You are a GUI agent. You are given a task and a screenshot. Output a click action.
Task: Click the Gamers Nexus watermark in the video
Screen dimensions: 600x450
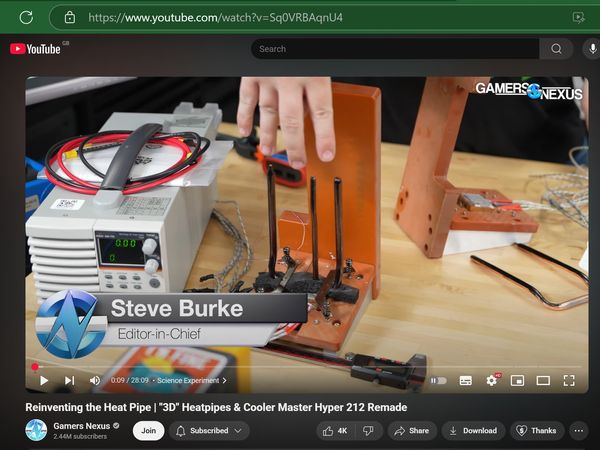coord(529,91)
